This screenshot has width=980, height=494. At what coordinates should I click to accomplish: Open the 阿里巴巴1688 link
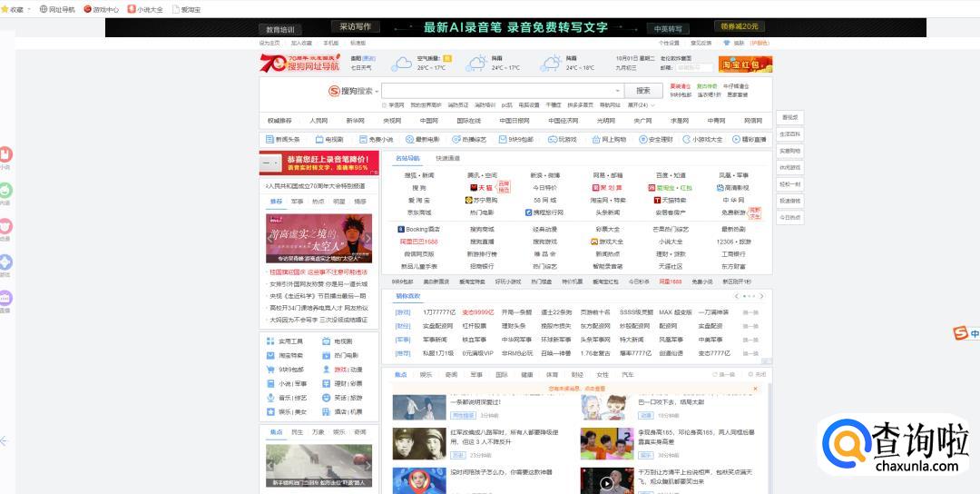coord(418,242)
